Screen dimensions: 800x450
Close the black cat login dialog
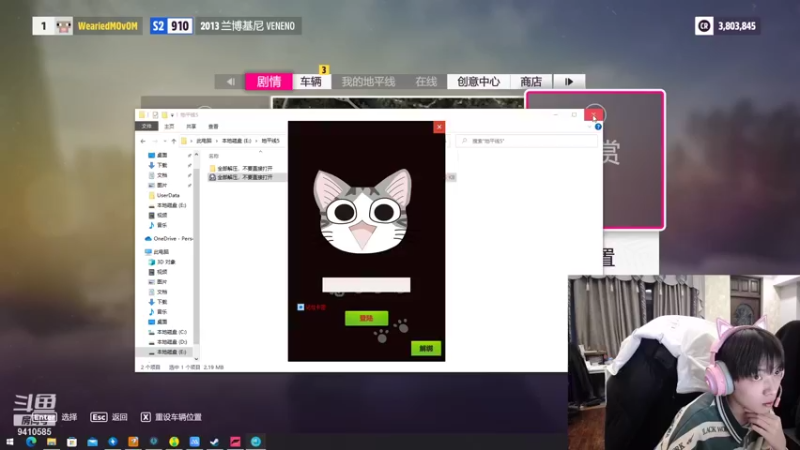point(439,127)
